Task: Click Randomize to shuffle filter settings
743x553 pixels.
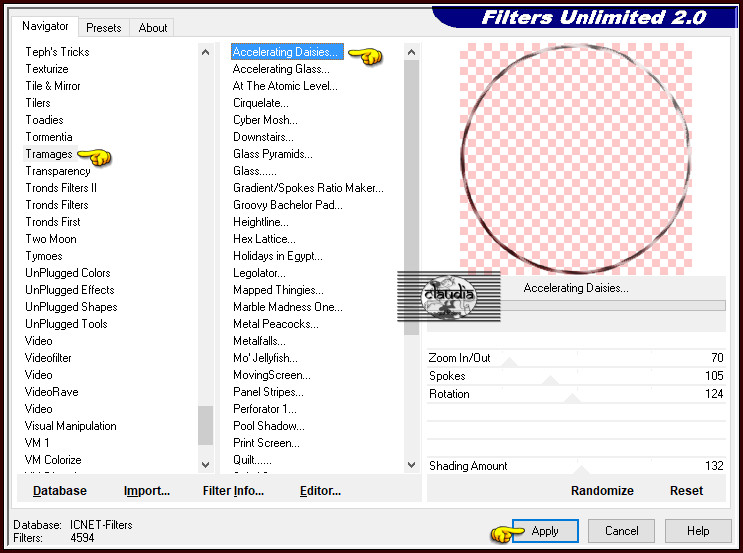Action: [x=602, y=490]
